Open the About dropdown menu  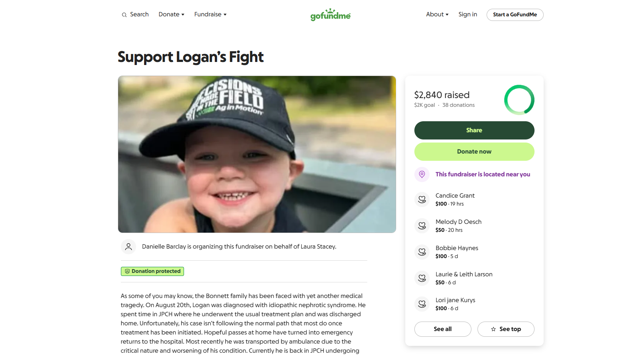(x=437, y=14)
